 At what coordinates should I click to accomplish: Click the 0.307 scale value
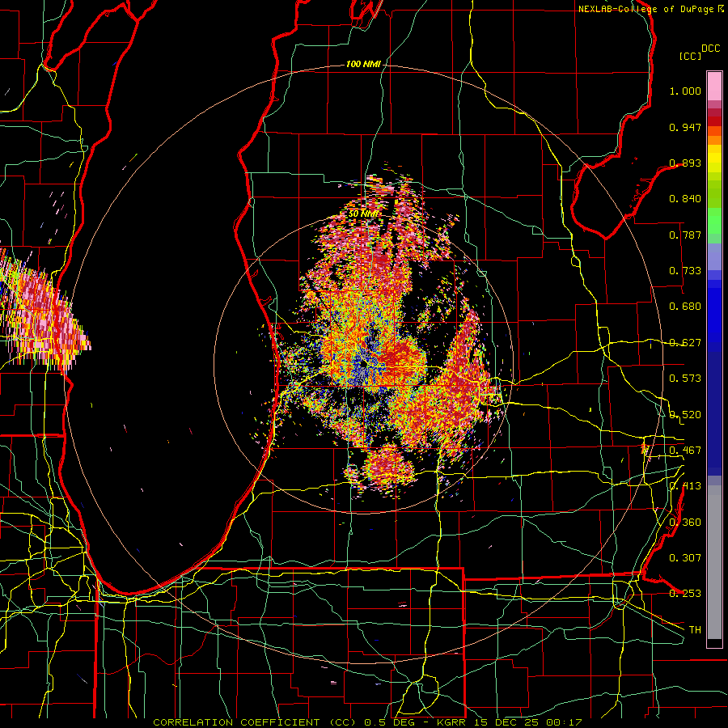pos(685,558)
